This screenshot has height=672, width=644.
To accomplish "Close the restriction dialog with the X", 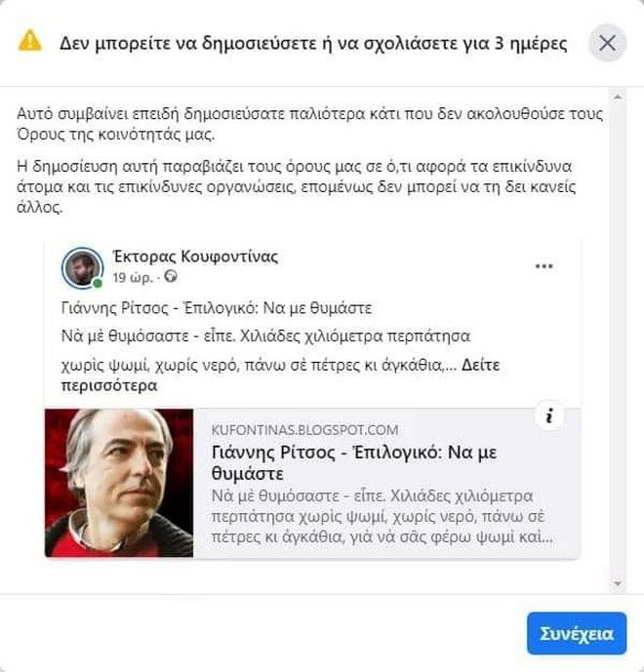I will [x=607, y=43].
